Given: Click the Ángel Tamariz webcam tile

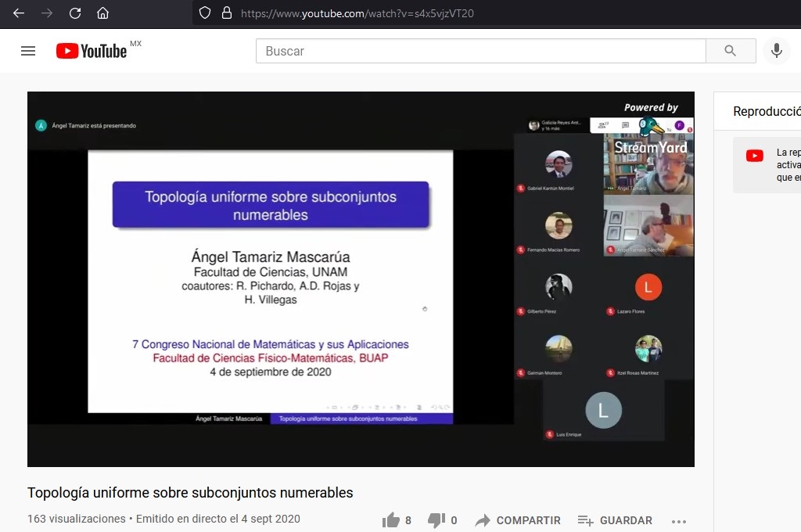Looking at the screenshot, I should 648,164.
